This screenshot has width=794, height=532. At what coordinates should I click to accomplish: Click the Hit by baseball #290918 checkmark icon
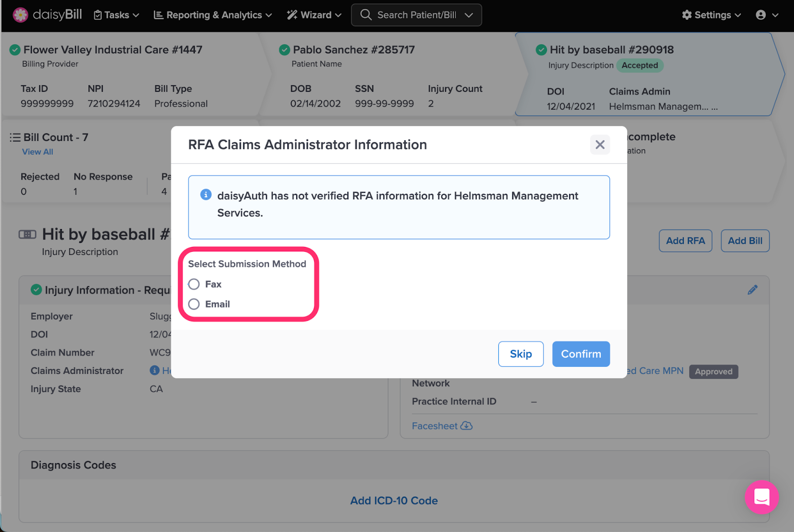541,50
